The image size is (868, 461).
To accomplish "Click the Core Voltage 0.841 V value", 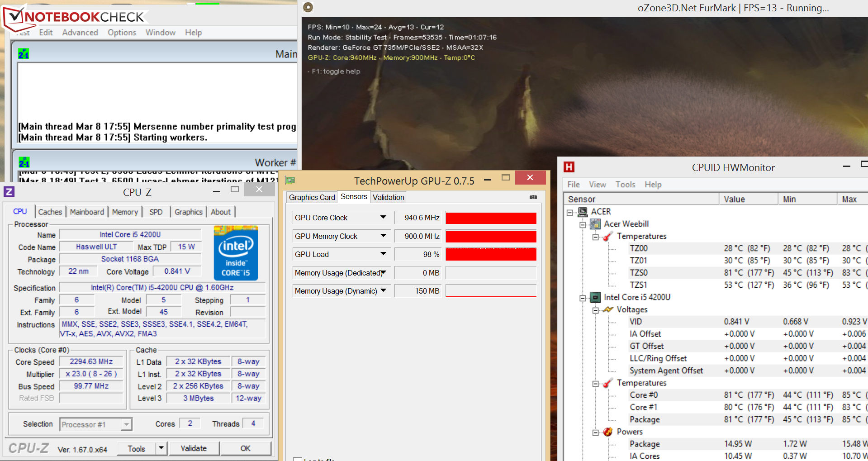I will 177,271.
